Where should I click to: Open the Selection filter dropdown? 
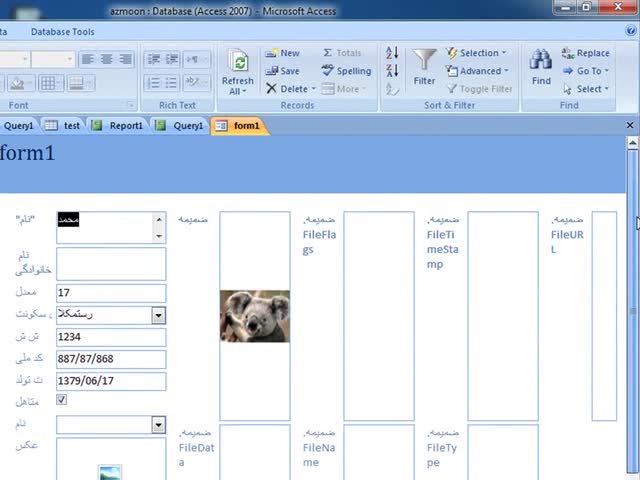click(x=476, y=53)
